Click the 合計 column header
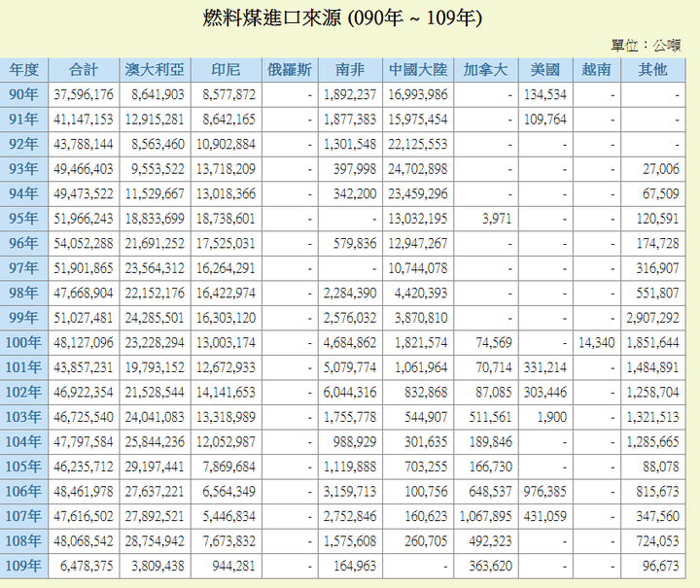This screenshot has height=588, width=700. coord(84,70)
